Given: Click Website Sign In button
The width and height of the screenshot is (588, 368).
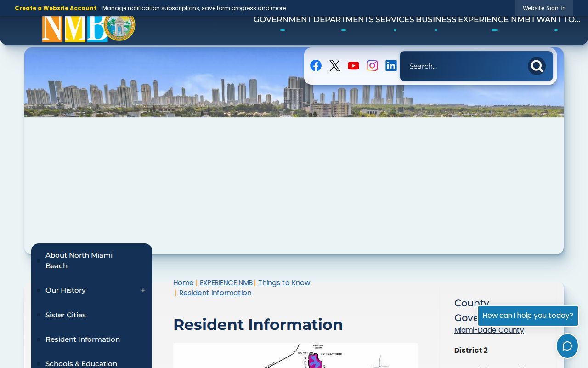Looking at the screenshot, I should [544, 8].
